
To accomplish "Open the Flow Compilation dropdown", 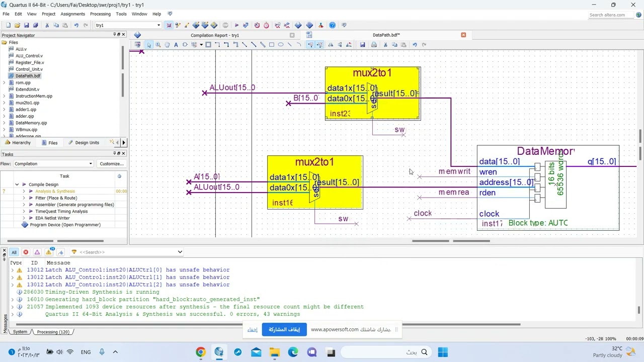I will pyautogui.click(x=90, y=164).
